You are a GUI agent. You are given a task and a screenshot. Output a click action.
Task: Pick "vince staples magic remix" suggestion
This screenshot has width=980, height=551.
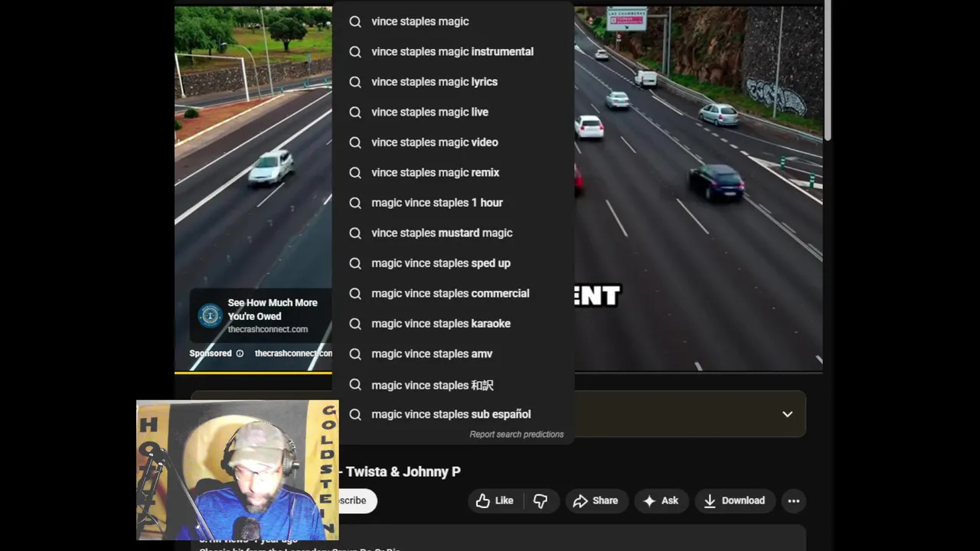click(x=453, y=172)
